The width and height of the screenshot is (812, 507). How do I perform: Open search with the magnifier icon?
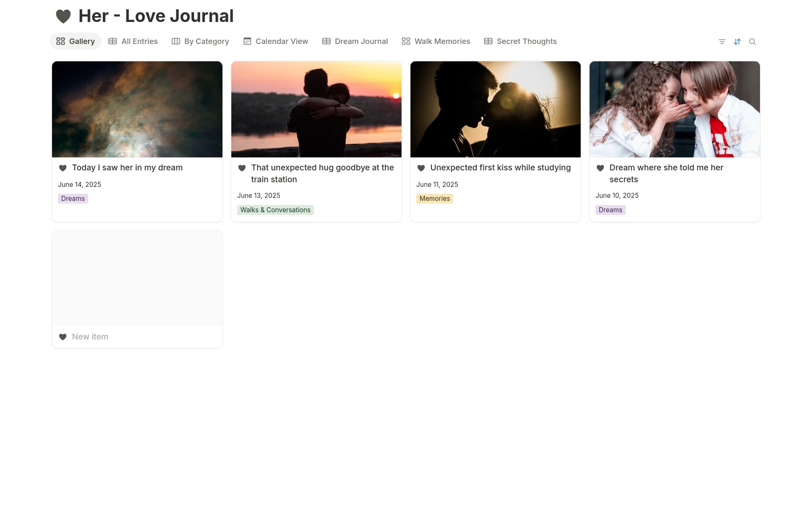point(753,41)
